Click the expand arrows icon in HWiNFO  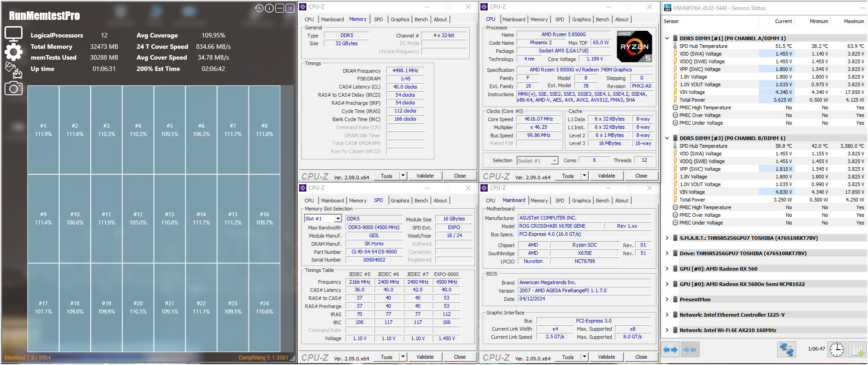coord(670,350)
